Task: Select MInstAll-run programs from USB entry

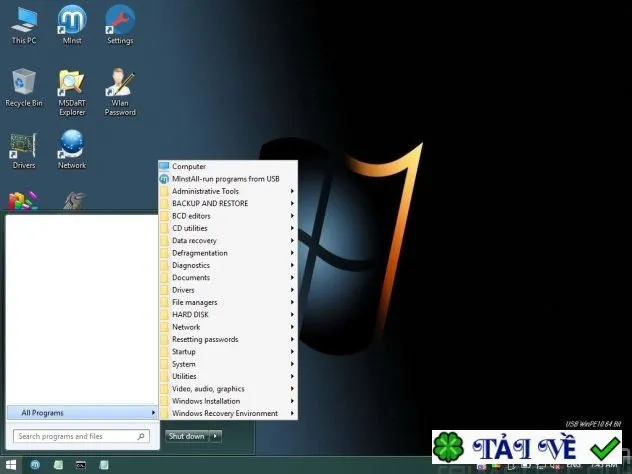Action: [228, 179]
